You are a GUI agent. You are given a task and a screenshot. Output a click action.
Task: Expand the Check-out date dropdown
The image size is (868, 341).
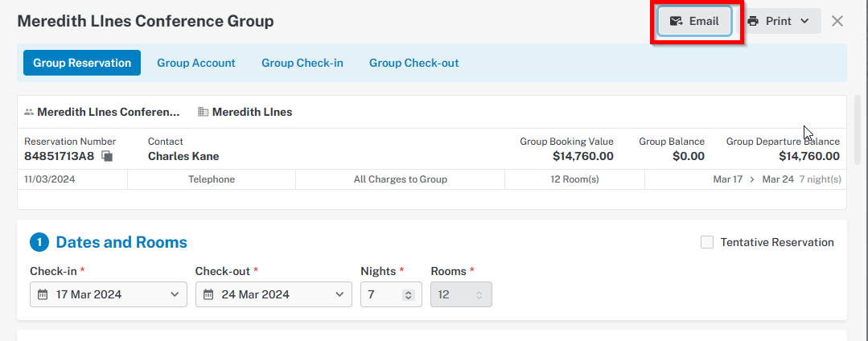[x=340, y=294]
